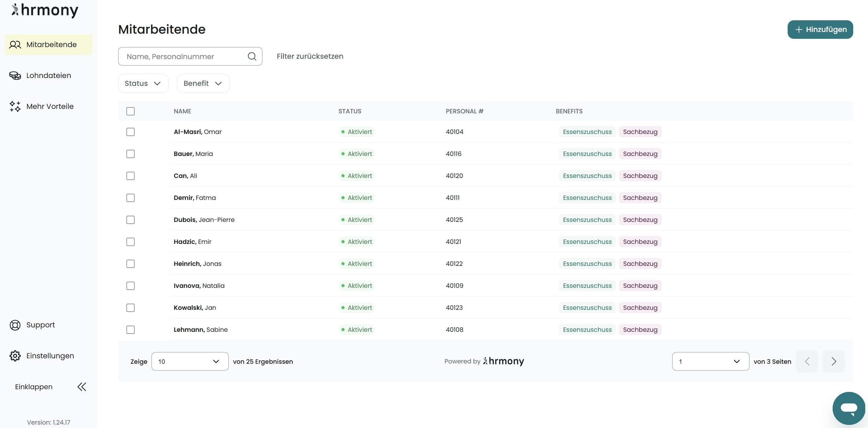868x428 pixels.
Task: Click the Einstellungen gear icon
Action: tap(15, 356)
